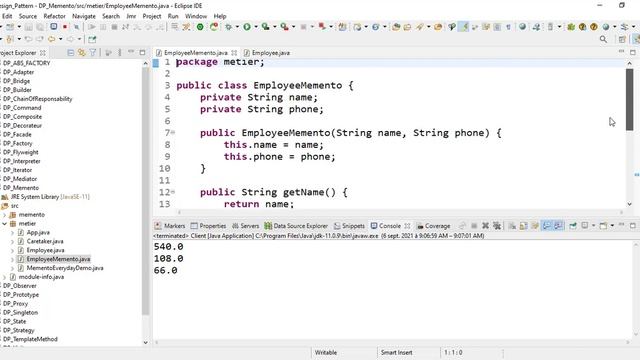Image resolution: width=640 pixels, height=360 pixels.
Task: Close the EmployeeMemento.java editor tab
Action: [234, 53]
